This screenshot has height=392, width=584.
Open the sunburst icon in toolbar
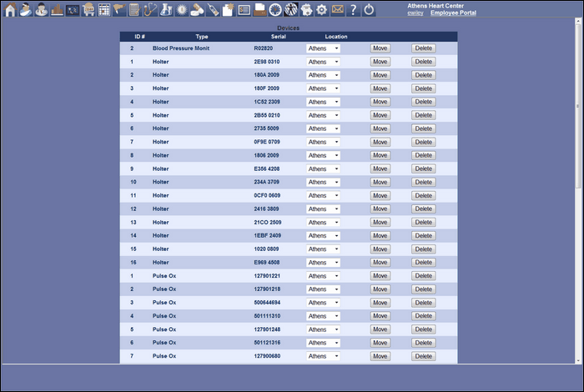[182, 10]
